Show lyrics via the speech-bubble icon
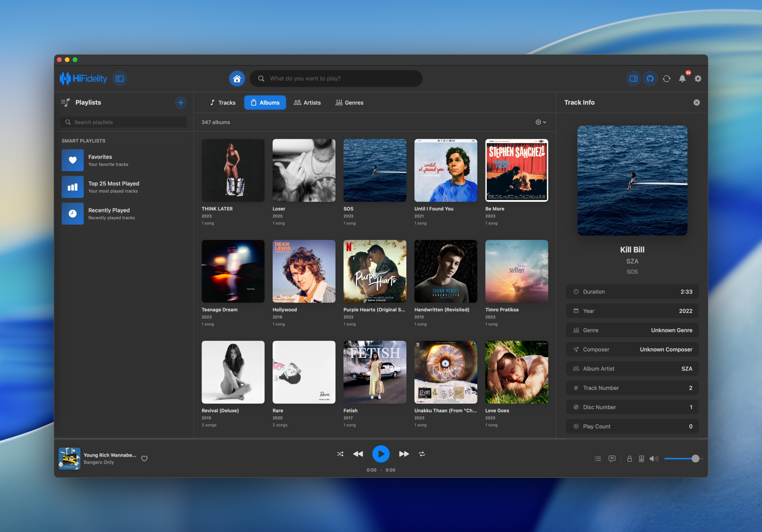Viewport: 762px width, 532px height. click(x=612, y=459)
